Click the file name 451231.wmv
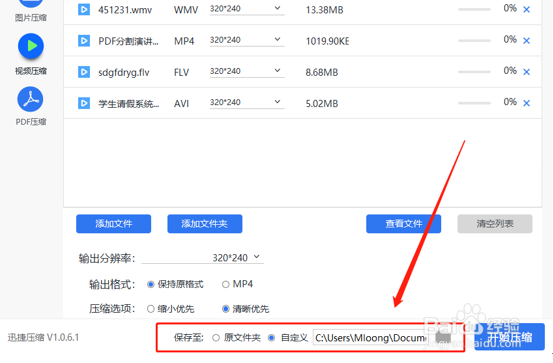 125,10
